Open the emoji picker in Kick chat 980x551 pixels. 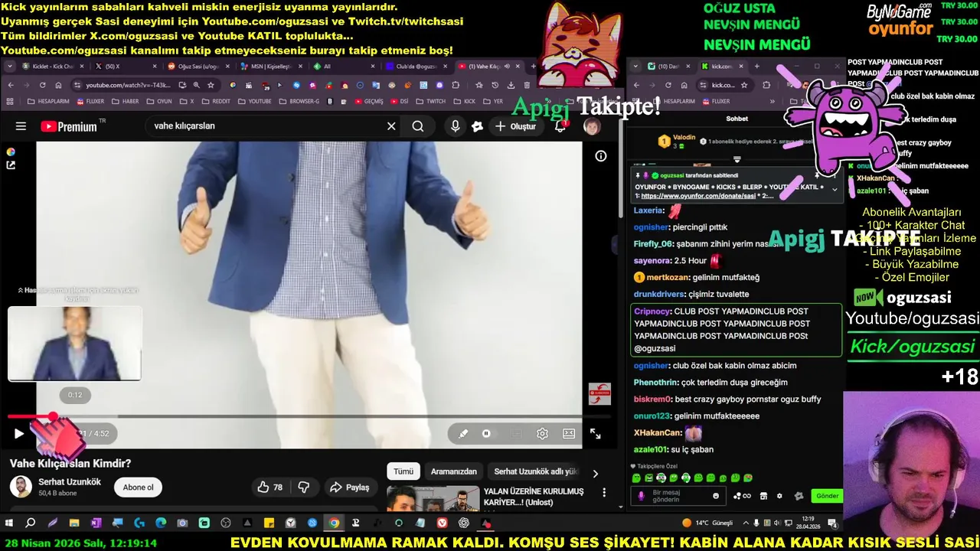(x=716, y=496)
